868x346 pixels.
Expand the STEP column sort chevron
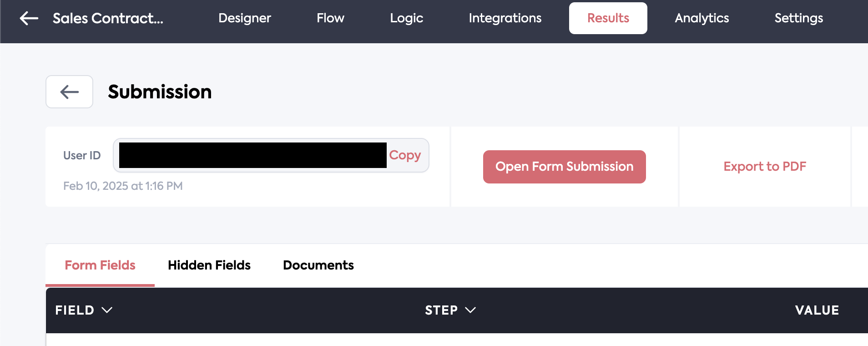click(x=470, y=310)
